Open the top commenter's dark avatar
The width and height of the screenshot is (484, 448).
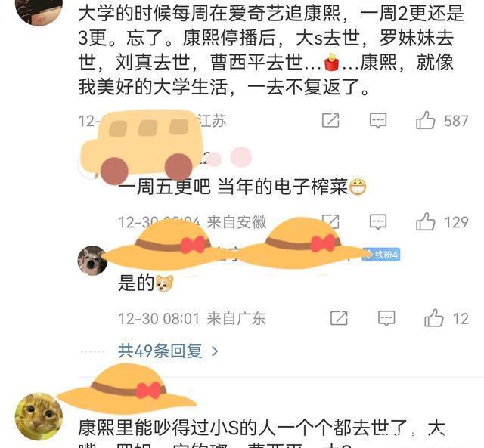click(39, 9)
